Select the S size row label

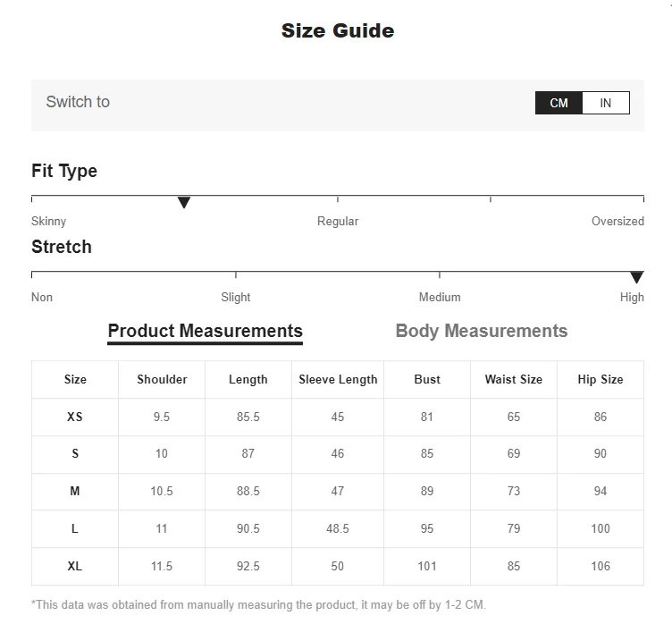(75, 453)
